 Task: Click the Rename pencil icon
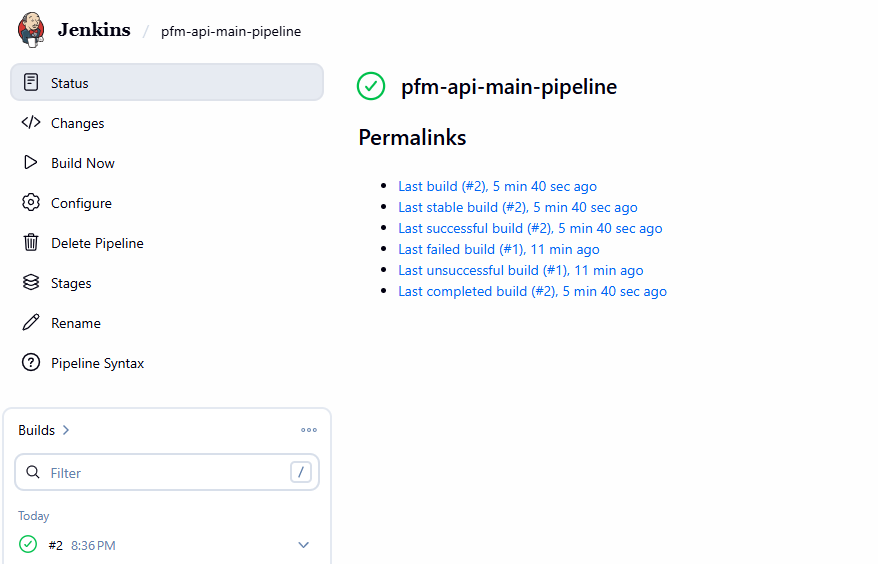[31, 323]
